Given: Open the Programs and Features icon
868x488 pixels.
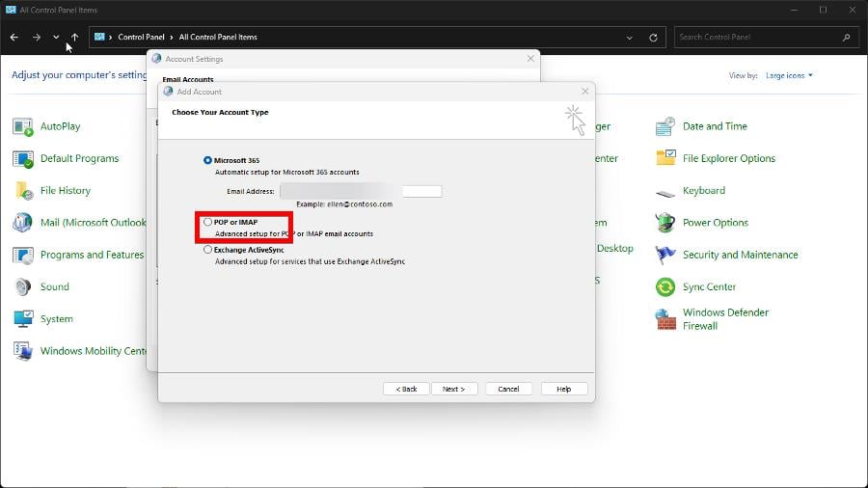Looking at the screenshot, I should click(23, 255).
